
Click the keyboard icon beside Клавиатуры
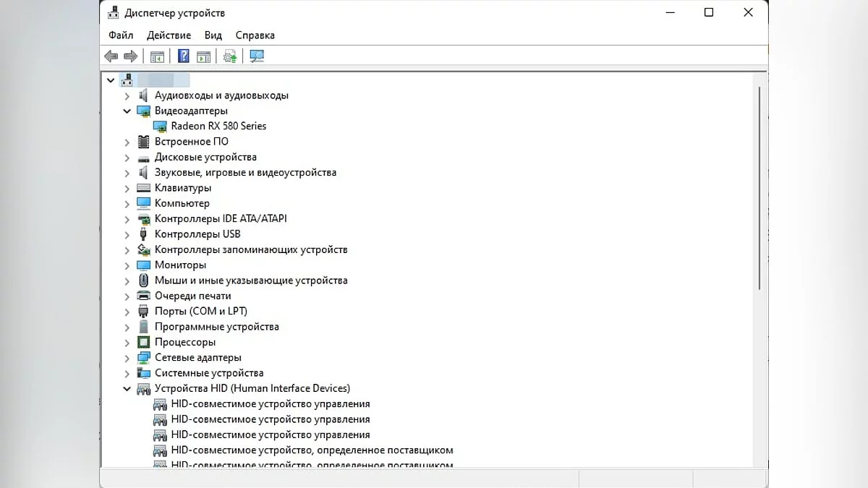[143, 188]
